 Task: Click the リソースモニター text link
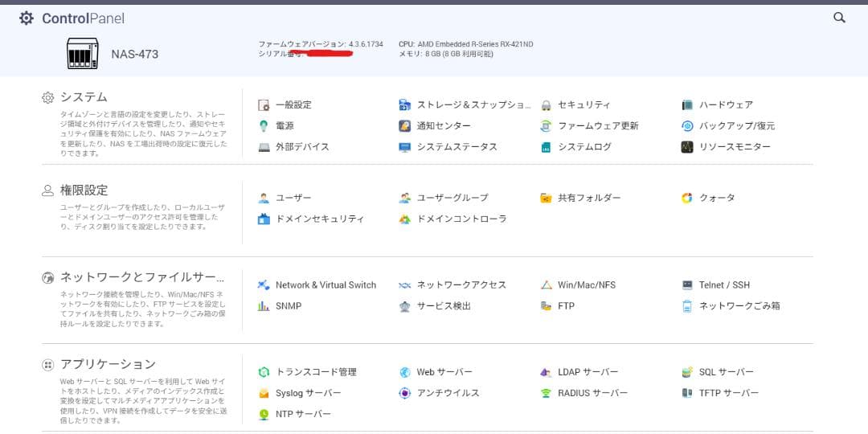pos(735,147)
